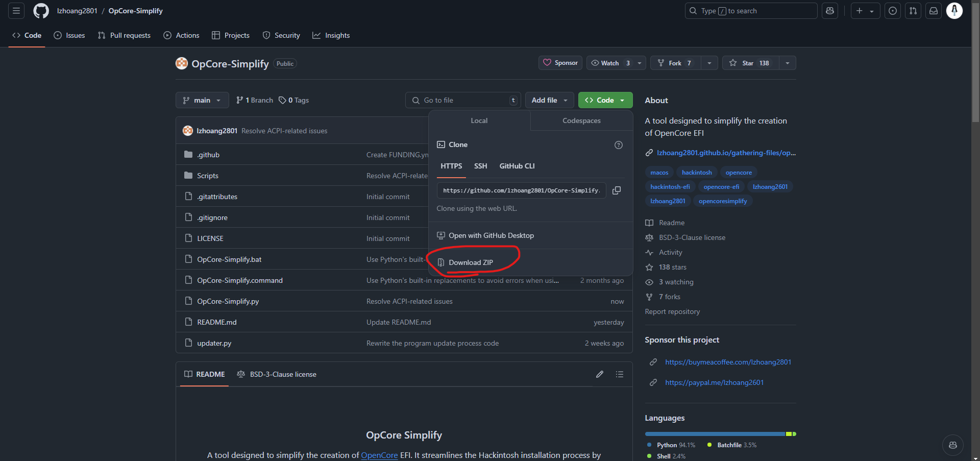Viewport: 980px width, 461px height.
Task: Open the Star lists dropdown arrow
Action: coord(788,63)
